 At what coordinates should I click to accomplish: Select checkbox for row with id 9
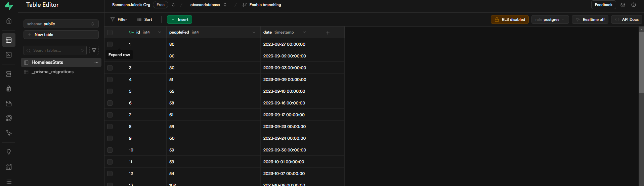click(110, 138)
